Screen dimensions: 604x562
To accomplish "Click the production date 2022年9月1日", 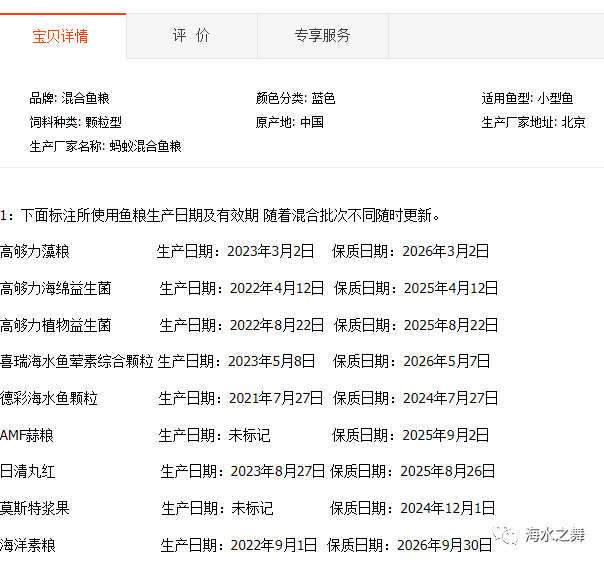I will [274, 545].
